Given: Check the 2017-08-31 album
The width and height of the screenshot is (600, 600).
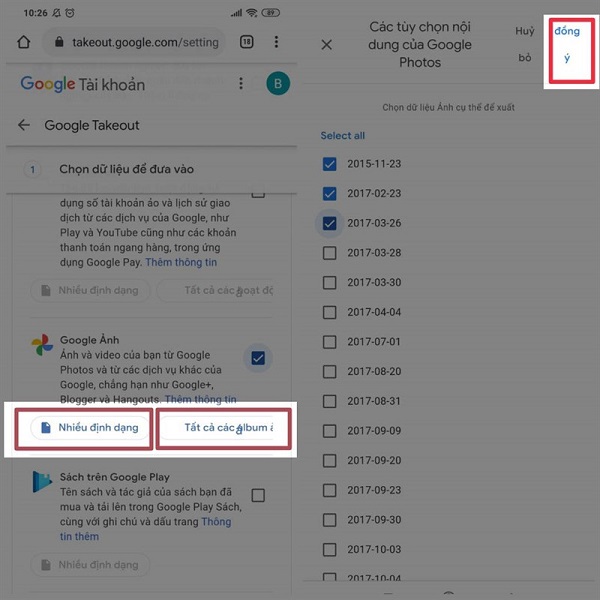Looking at the screenshot, I should click(329, 401).
